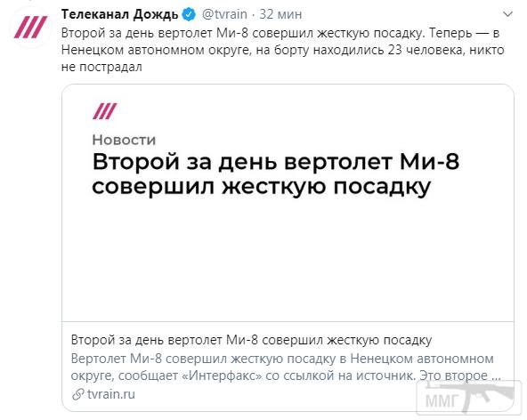The width and height of the screenshot is (527, 420).
Task: Click the tweet text about Ми-8 landing
Action: 283,50
